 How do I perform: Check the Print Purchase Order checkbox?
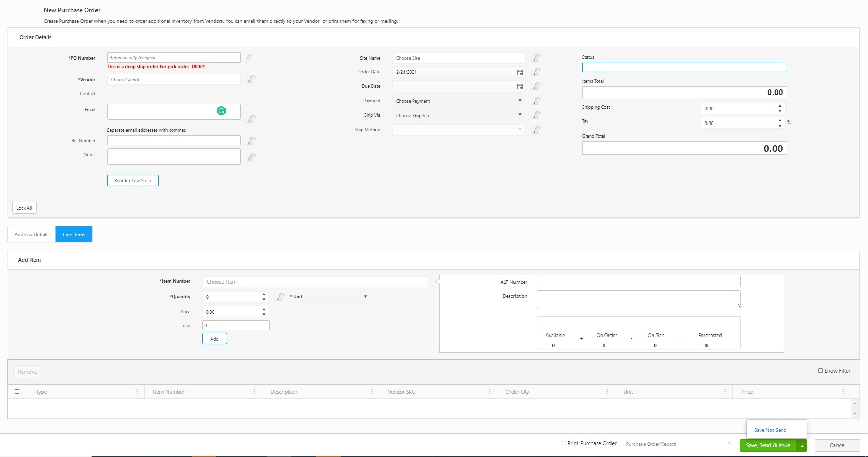coord(564,443)
